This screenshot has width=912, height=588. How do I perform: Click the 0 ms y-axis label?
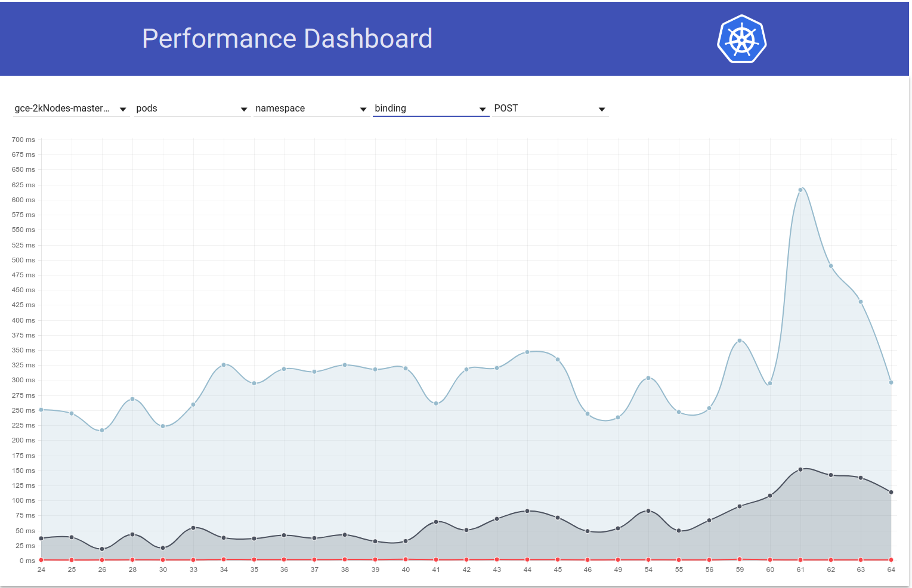(x=27, y=561)
